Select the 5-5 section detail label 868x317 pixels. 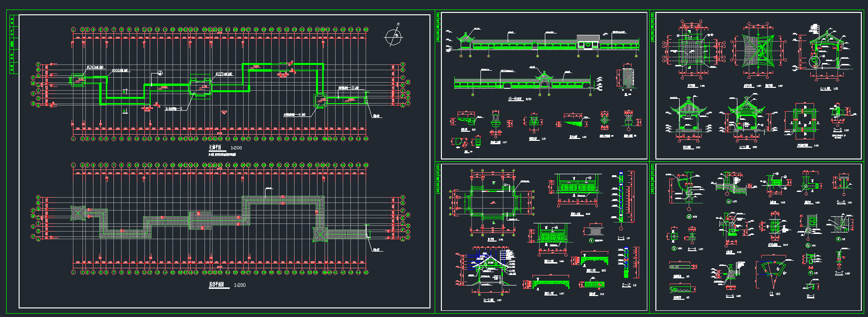point(841,202)
